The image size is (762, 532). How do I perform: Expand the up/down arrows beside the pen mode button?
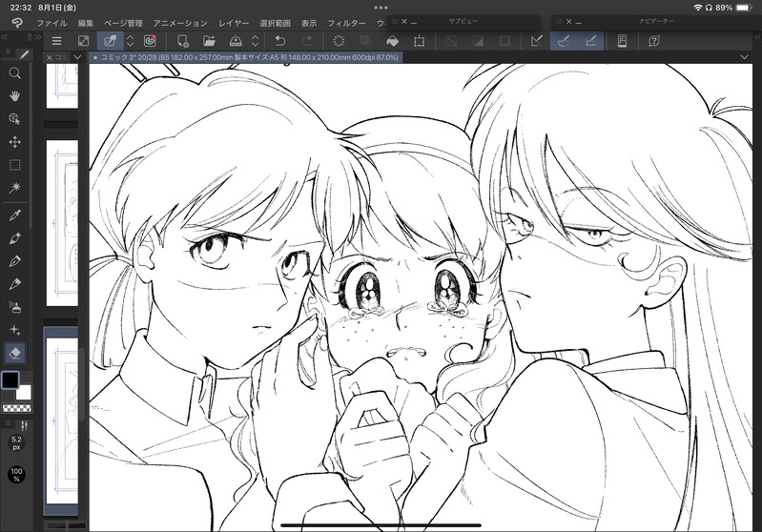(x=131, y=41)
